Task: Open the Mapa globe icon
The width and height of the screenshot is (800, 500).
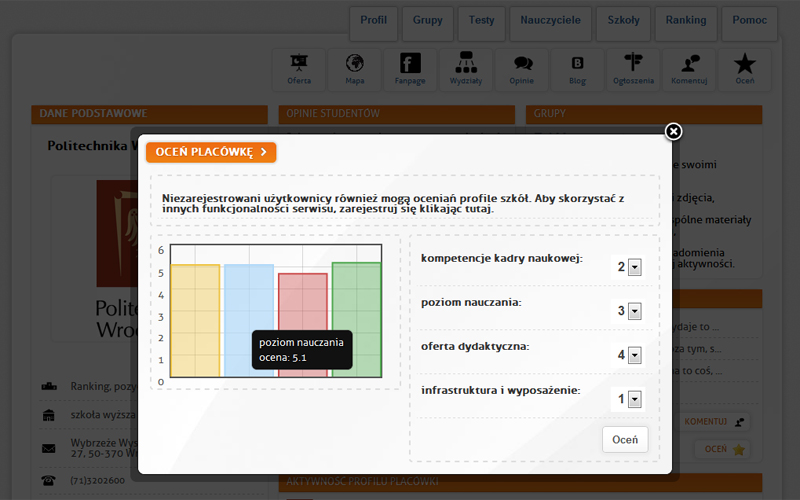Action: tap(355, 69)
